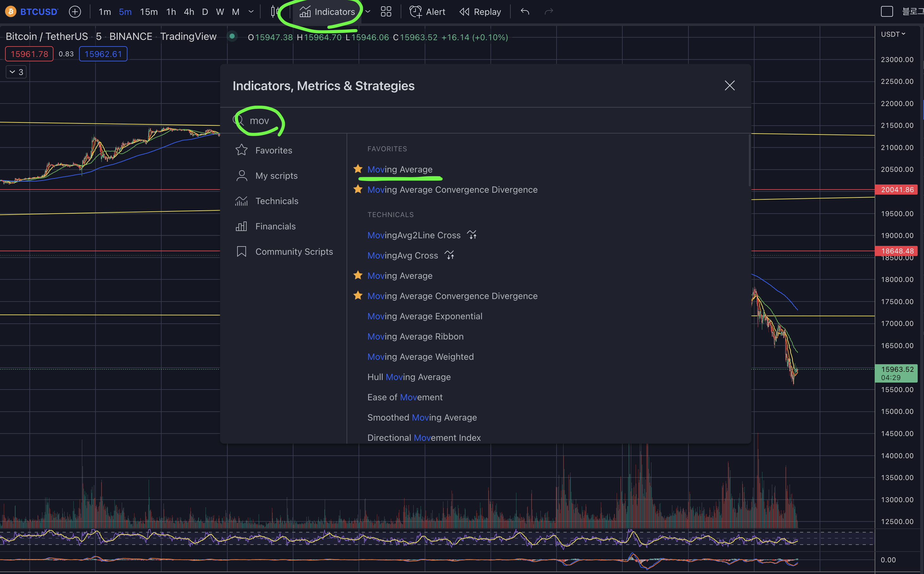Image resolution: width=924 pixels, height=574 pixels.
Task: Switch to the 15m timeframe
Action: (149, 12)
